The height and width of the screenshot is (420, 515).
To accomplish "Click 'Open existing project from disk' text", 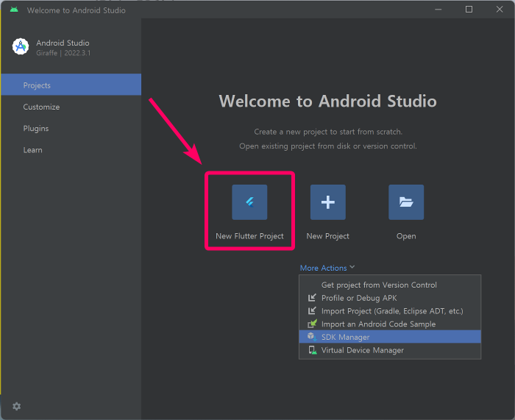I will click(x=328, y=146).
